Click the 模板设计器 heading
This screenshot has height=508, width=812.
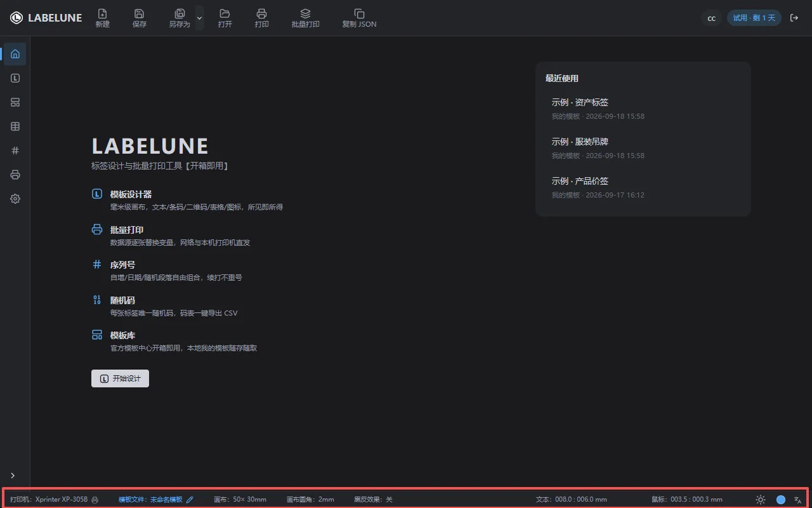[131, 194]
